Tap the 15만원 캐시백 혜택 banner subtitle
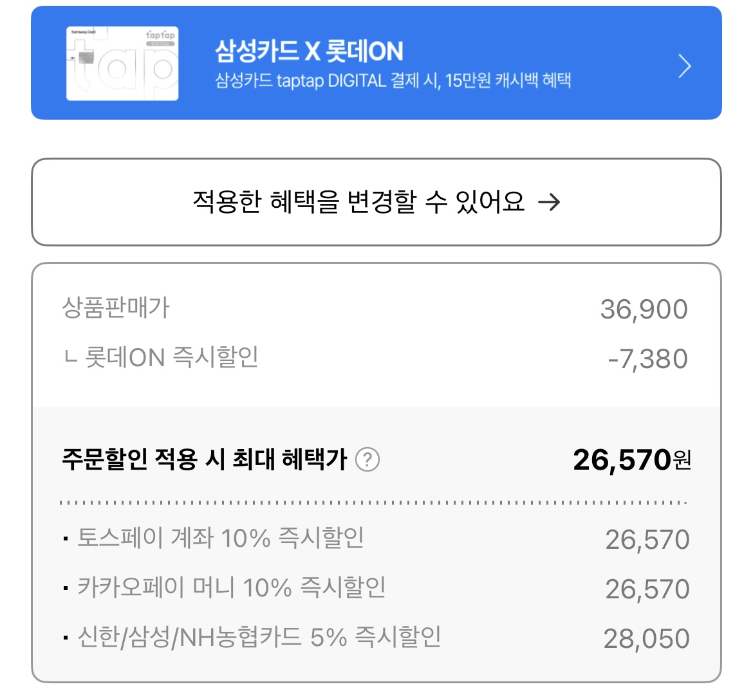This screenshot has height=700, width=753. click(x=393, y=81)
